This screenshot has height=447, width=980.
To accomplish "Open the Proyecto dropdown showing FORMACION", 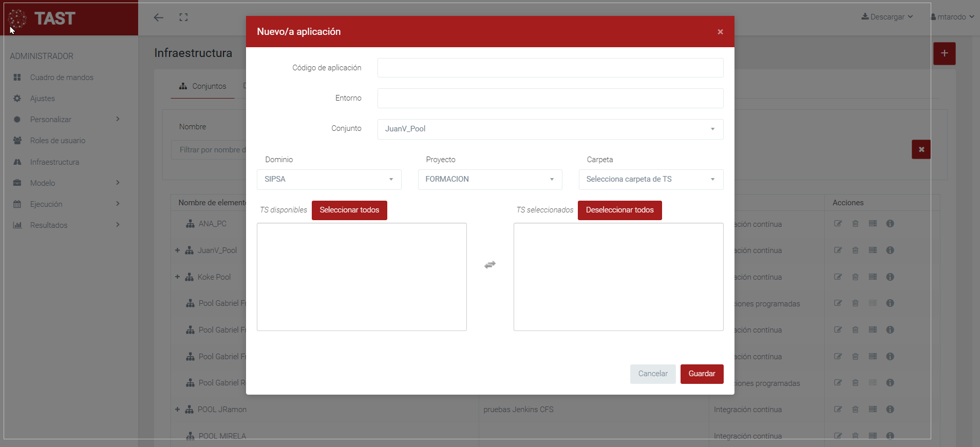I will click(x=489, y=180).
